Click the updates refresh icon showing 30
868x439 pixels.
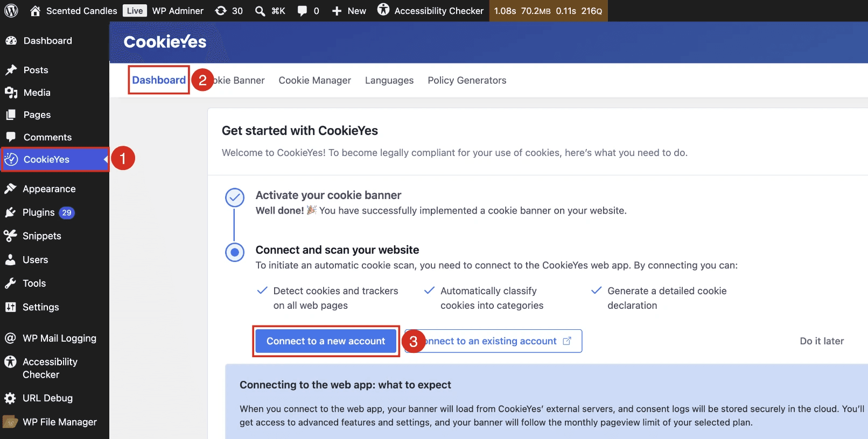pyautogui.click(x=221, y=11)
